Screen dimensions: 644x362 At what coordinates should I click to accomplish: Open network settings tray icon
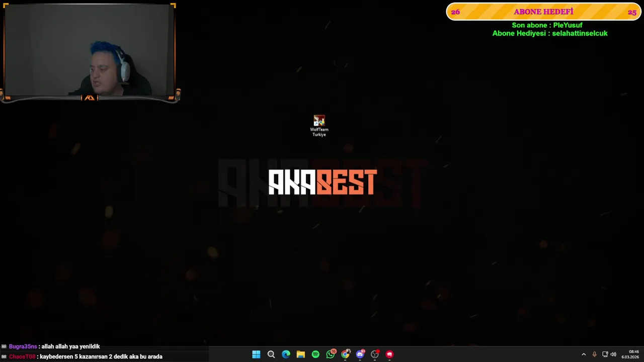tap(605, 354)
